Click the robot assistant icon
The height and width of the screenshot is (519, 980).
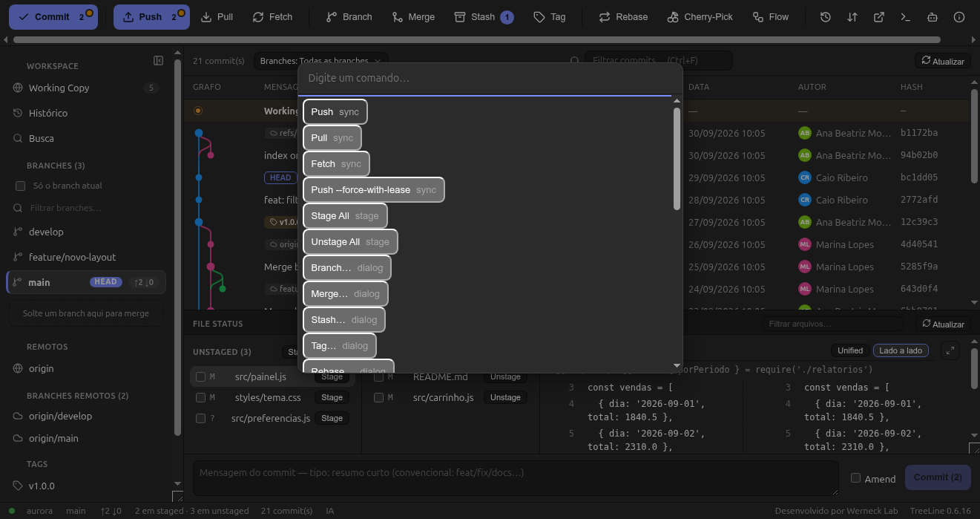[933, 17]
